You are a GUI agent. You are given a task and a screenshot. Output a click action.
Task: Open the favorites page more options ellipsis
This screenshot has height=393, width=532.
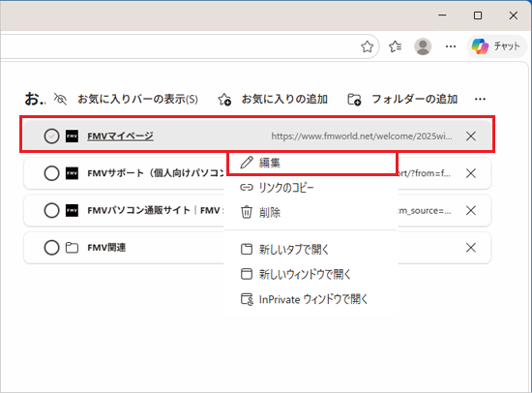pos(480,99)
